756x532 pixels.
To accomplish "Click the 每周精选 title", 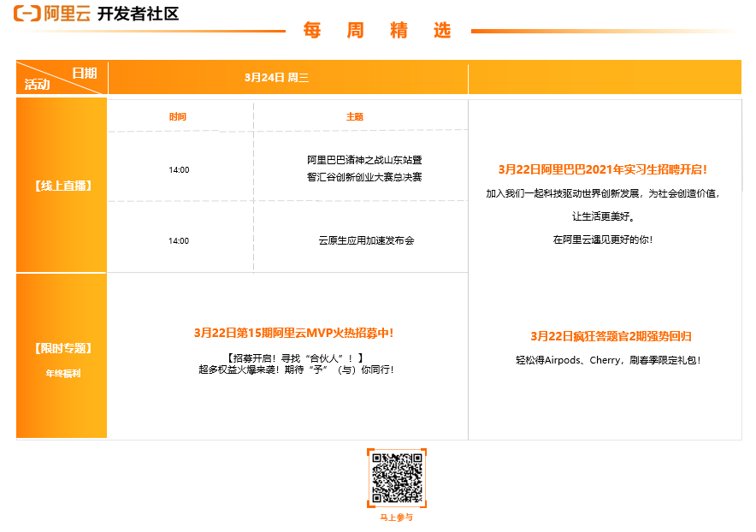I will click(377, 30).
